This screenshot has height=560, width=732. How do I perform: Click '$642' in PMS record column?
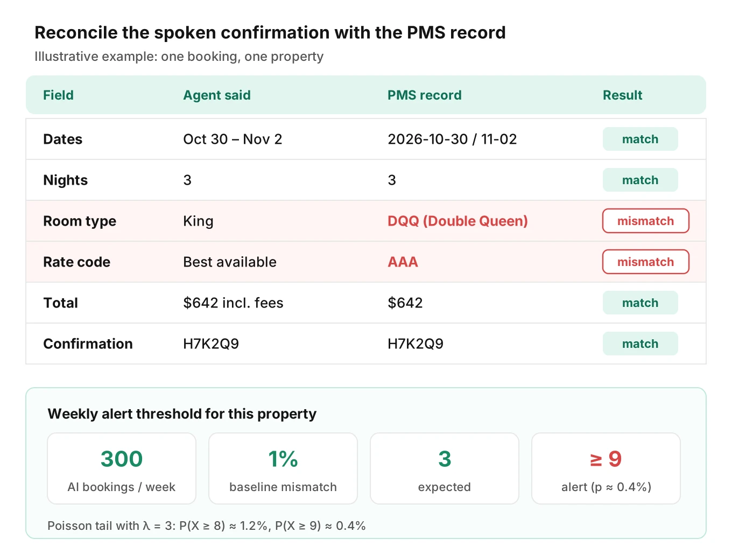click(x=405, y=303)
